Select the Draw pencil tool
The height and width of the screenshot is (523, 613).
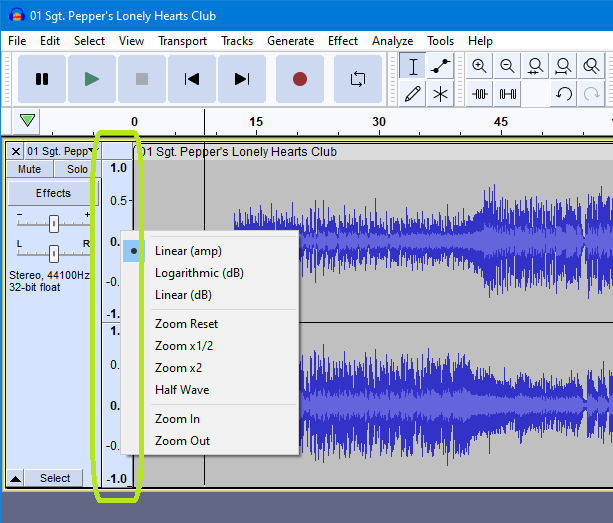click(x=412, y=94)
